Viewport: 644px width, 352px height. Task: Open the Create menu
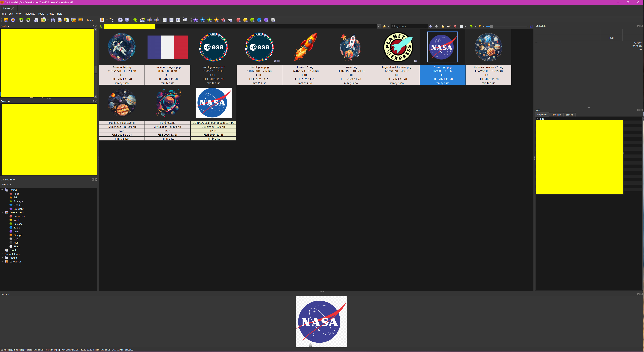(x=51, y=14)
